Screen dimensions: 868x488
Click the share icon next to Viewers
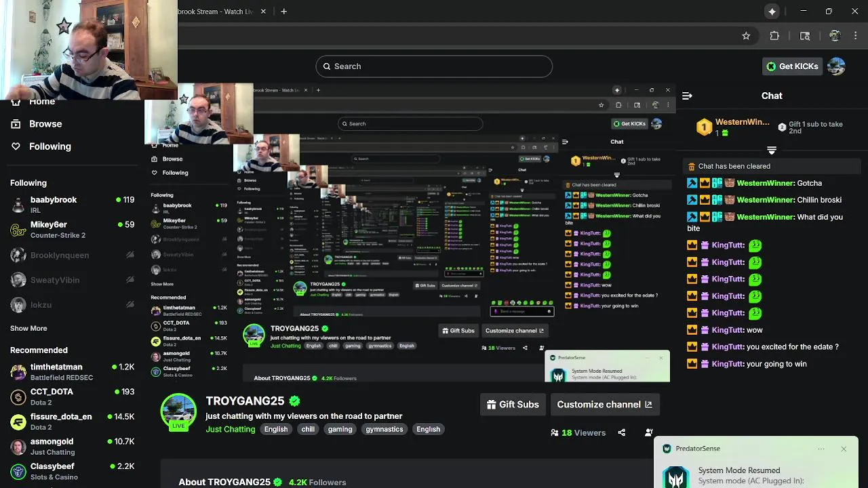click(621, 432)
